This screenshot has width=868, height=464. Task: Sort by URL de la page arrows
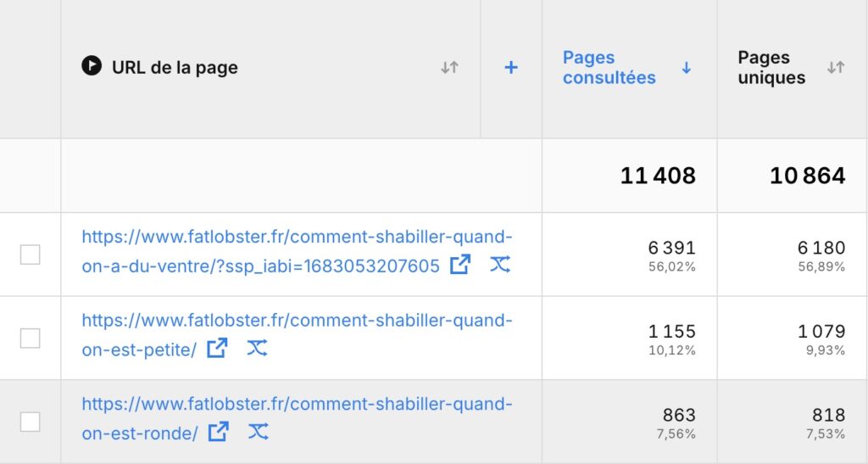(x=449, y=68)
